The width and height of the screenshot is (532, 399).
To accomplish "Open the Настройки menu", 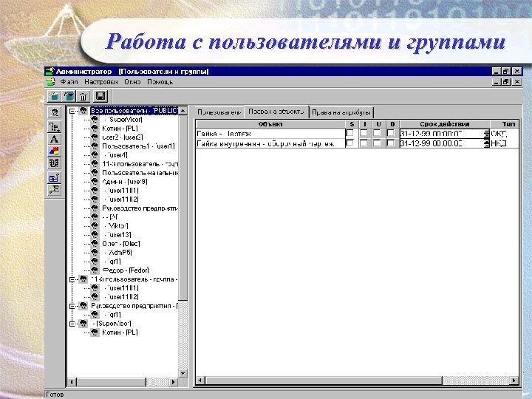I will point(101,82).
